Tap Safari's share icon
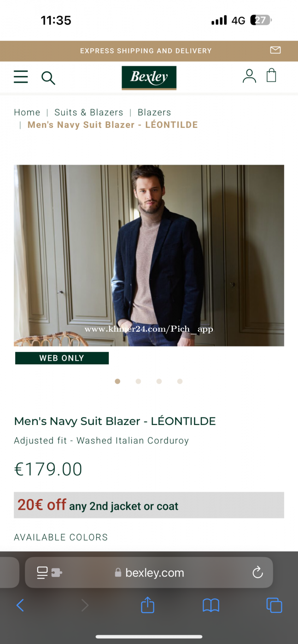The height and width of the screenshot is (644, 298). 147,604
